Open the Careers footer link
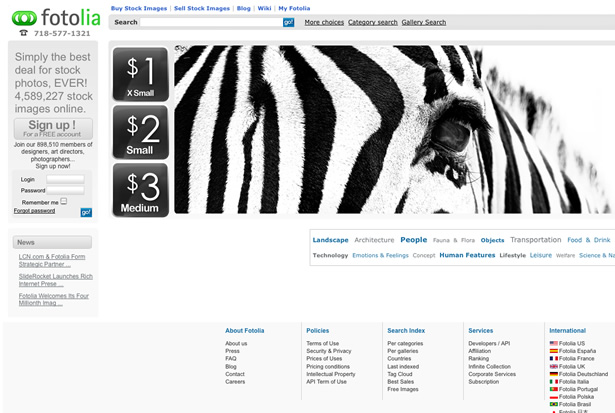 click(x=235, y=382)
